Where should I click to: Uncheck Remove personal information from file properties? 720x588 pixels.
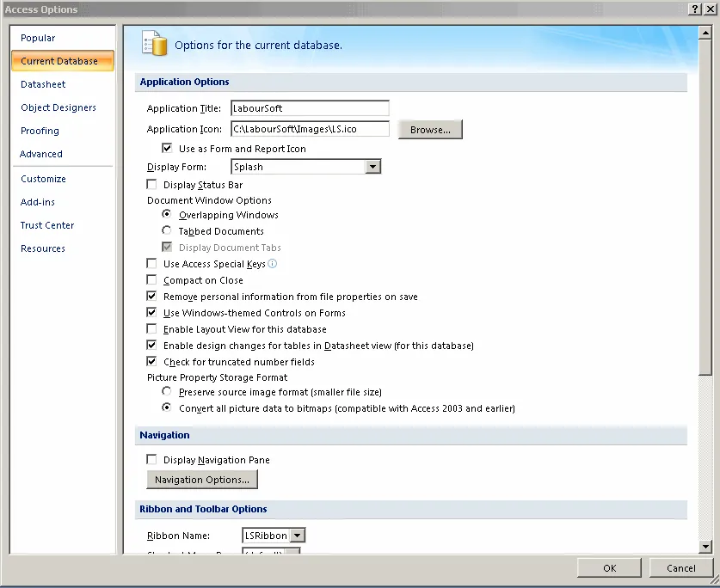(x=152, y=296)
